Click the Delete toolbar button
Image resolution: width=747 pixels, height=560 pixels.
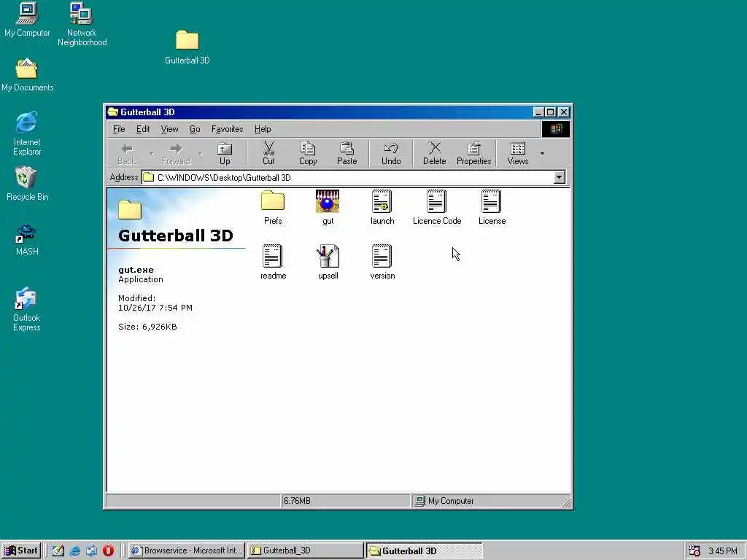(x=435, y=153)
